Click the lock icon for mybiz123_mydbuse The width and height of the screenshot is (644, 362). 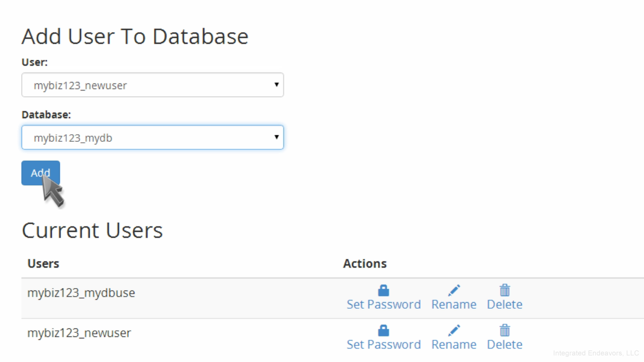(x=383, y=291)
